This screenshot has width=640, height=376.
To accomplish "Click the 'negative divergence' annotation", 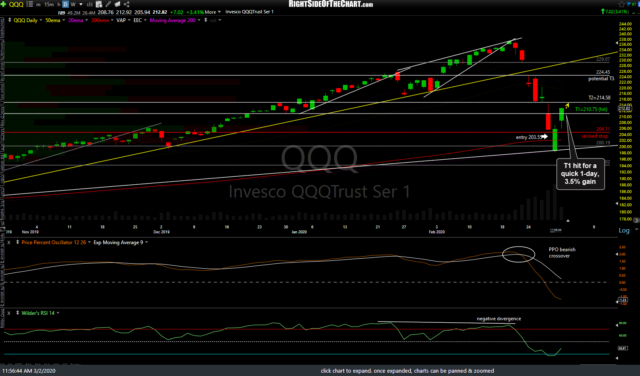I will [x=499, y=319].
